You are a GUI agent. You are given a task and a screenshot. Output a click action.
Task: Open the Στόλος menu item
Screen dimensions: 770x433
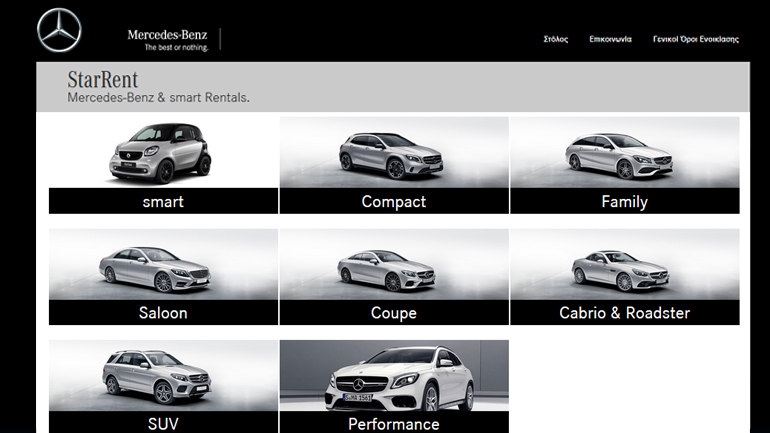(x=556, y=39)
